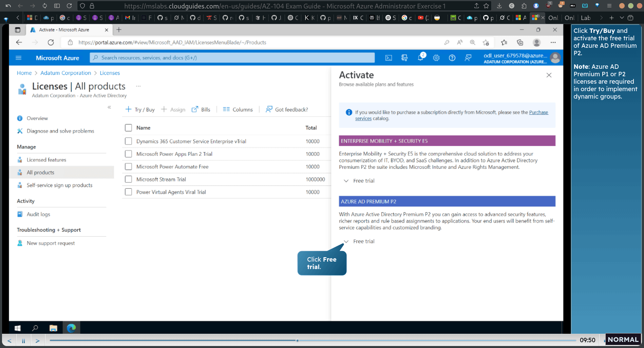
Task: Bookmark page with outer browser star
Action: [486, 6]
